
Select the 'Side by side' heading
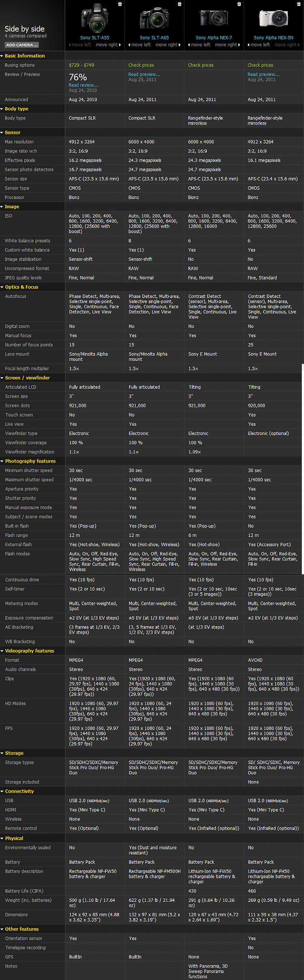tap(25, 29)
